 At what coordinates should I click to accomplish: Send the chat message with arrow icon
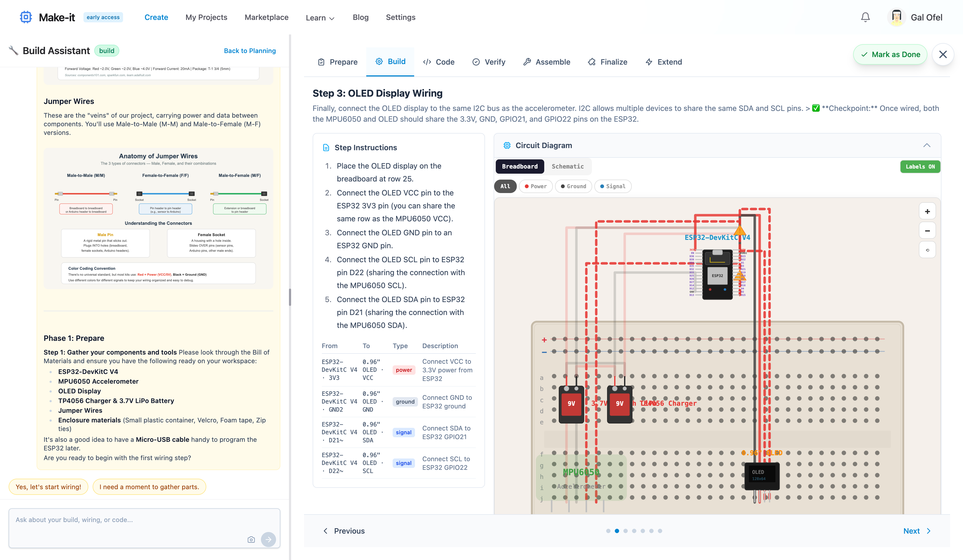coord(269,539)
